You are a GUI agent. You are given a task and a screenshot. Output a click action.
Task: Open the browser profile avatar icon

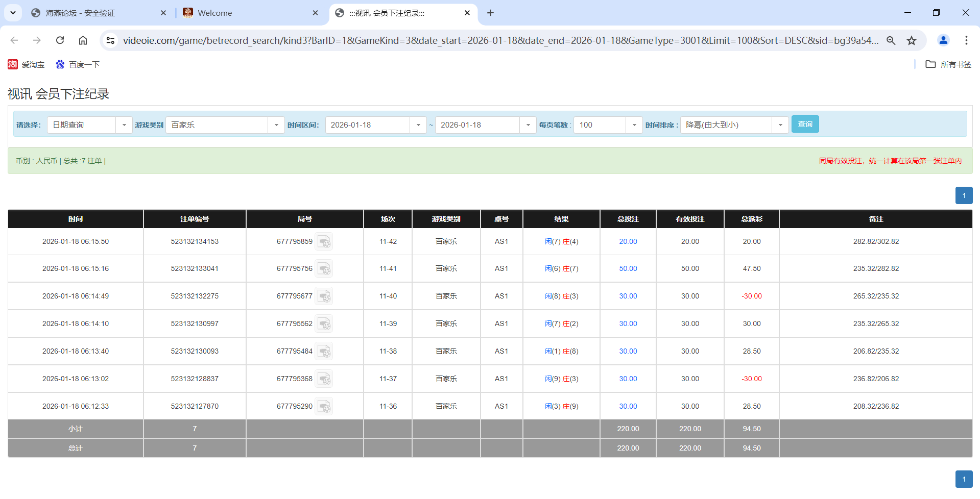(943, 40)
